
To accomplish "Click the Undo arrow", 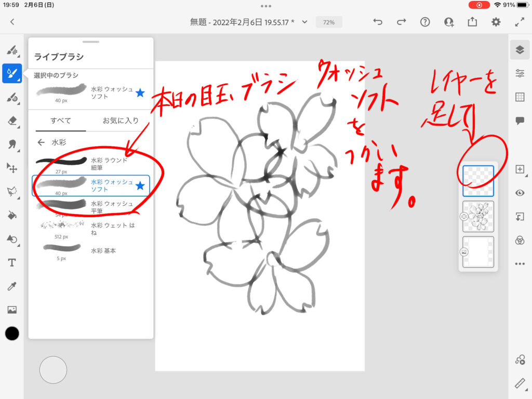I will (x=378, y=22).
